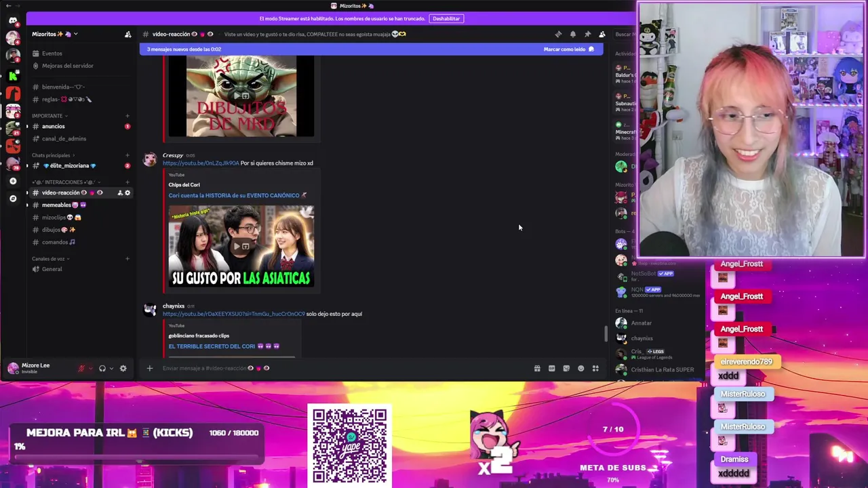Open Mizore Lee user profile panel
The height and width of the screenshot is (488, 868).
[41, 368]
